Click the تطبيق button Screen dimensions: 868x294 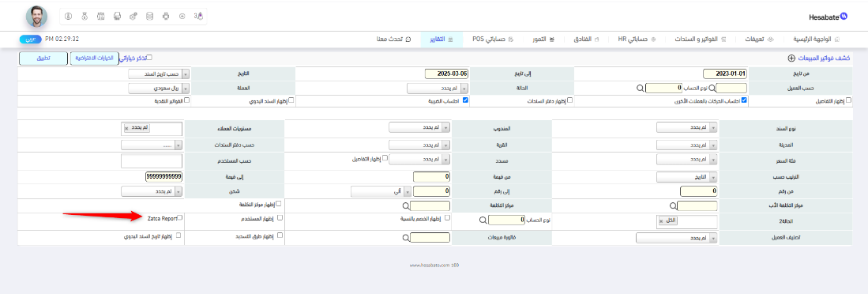click(x=43, y=58)
